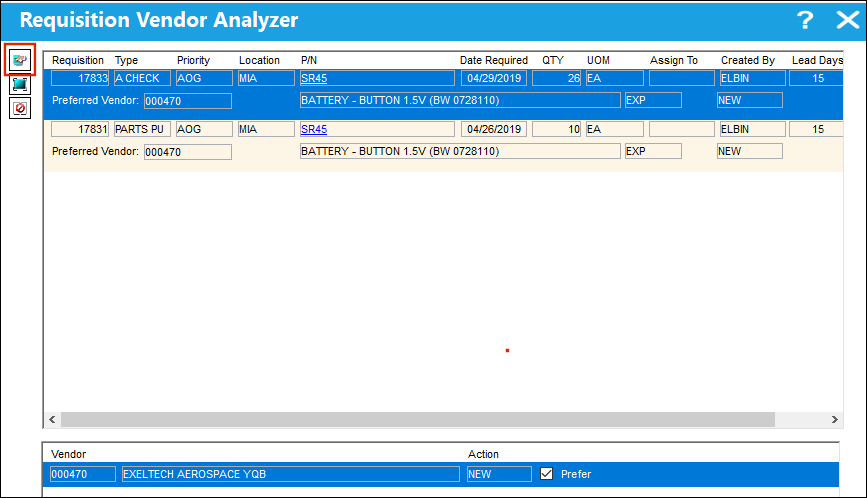
Task: Click the BATTERY - BUTTON description in row 17833
Action: coord(460,100)
